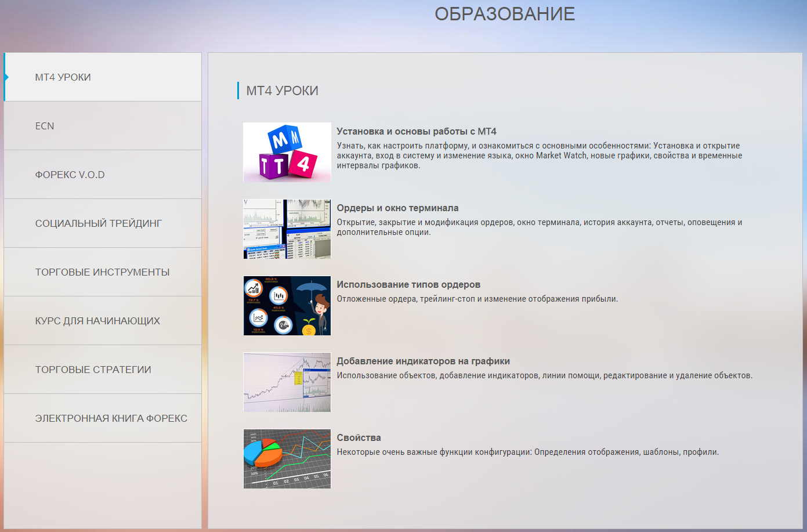Select ТОРГОВЫЕ ИНСТРУМЕНТЫ in the sidebar
The width and height of the screenshot is (807, 532).
click(x=102, y=272)
